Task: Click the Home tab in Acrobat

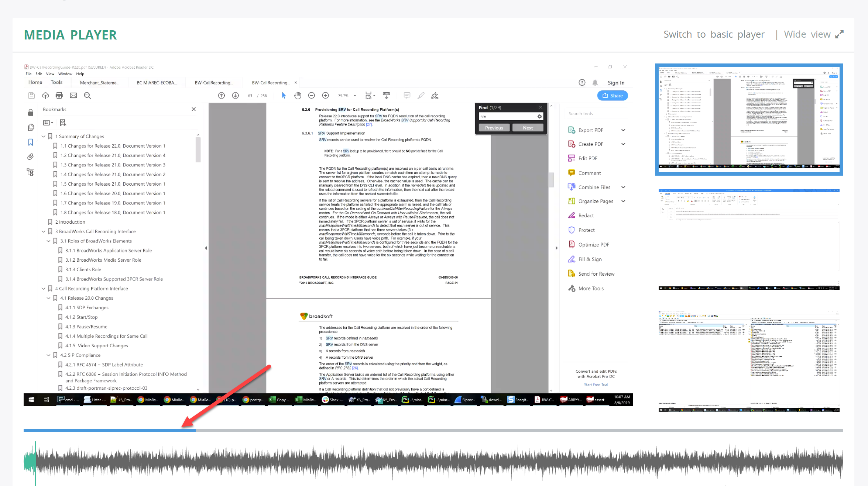Action: [x=34, y=83]
